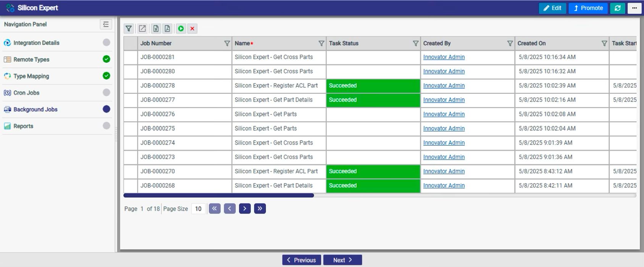Image resolution: width=644 pixels, height=267 pixels.
Task: Go to the next page of results
Action: click(245, 209)
